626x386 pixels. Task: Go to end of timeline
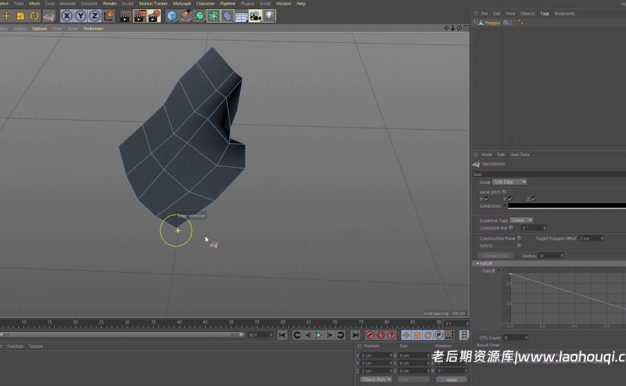(x=355, y=335)
